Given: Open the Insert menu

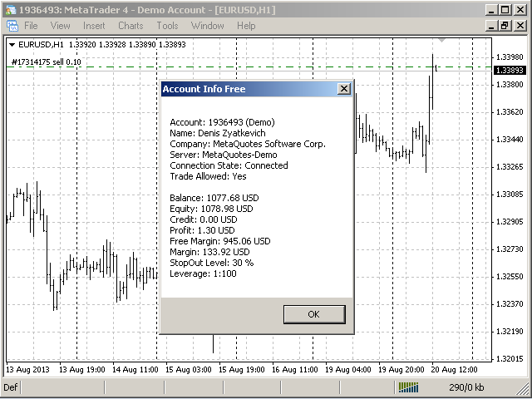Looking at the screenshot, I should coord(94,26).
